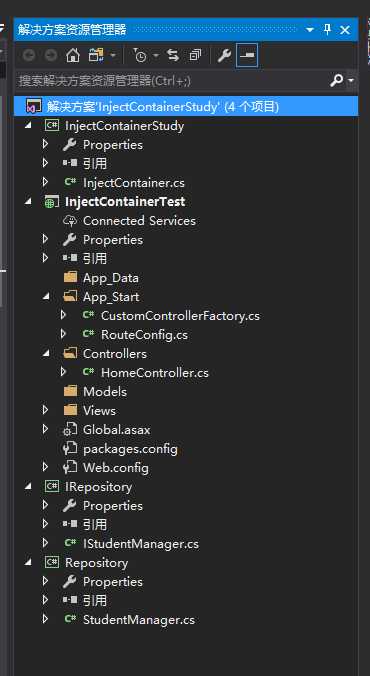Select the Connected Services item
The height and width of the screenshot is (676, 370).
coord(139,221)
